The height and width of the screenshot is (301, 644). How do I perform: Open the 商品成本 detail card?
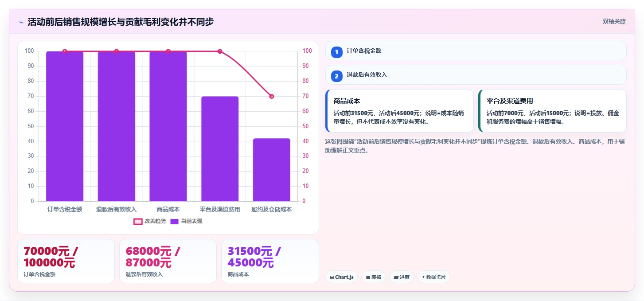pyautogui.click(x=399, y=111)
